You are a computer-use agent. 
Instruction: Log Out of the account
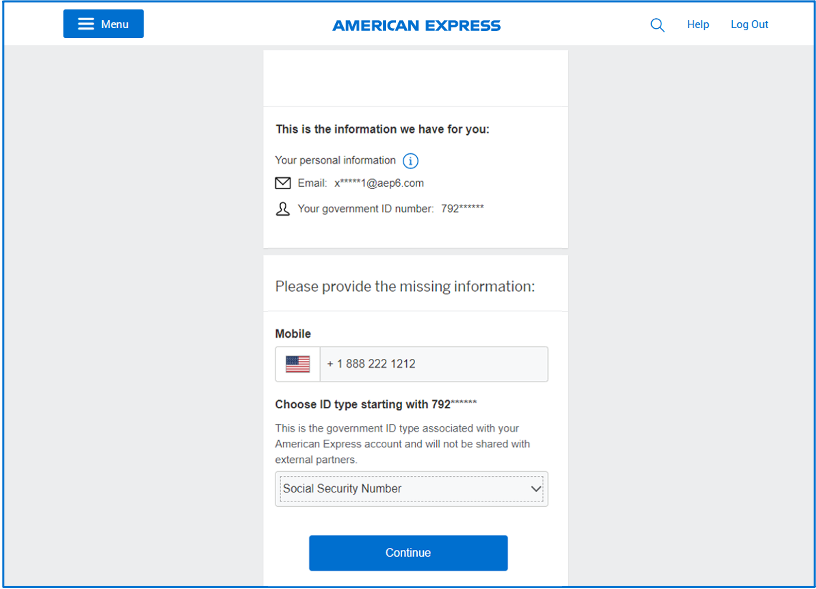pos(749,25)
